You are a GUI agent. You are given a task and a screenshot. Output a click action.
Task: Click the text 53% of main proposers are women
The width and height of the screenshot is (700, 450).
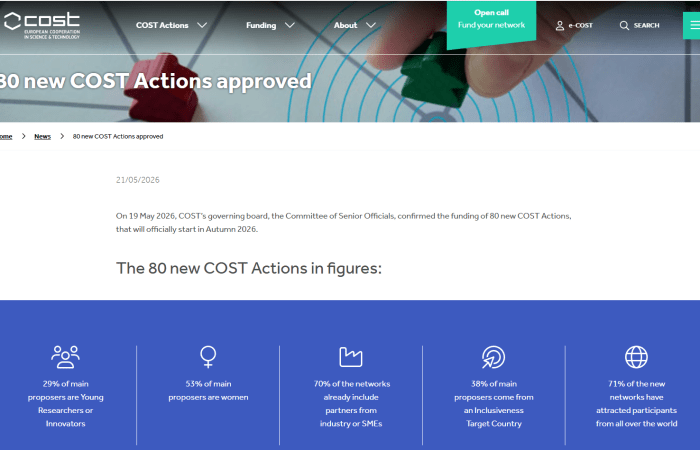[208, 391]
